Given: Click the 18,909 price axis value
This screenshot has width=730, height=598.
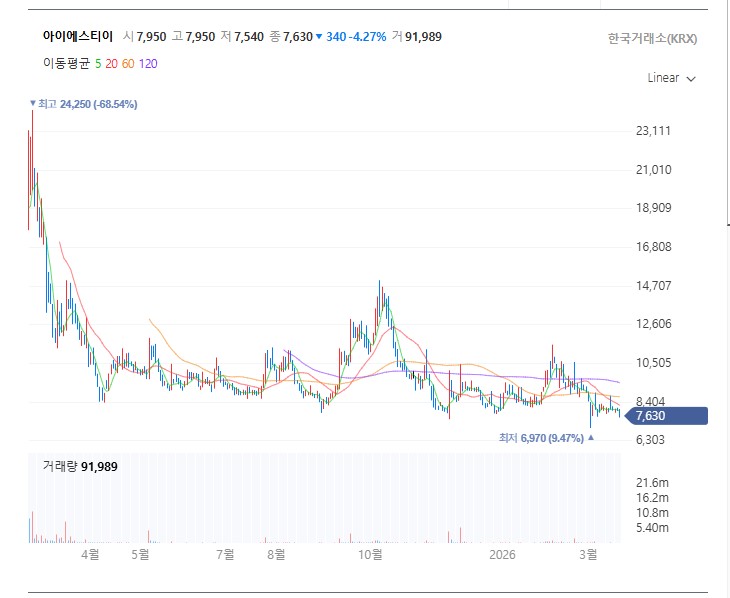Looking at the screenshot, I should (654, 208).
